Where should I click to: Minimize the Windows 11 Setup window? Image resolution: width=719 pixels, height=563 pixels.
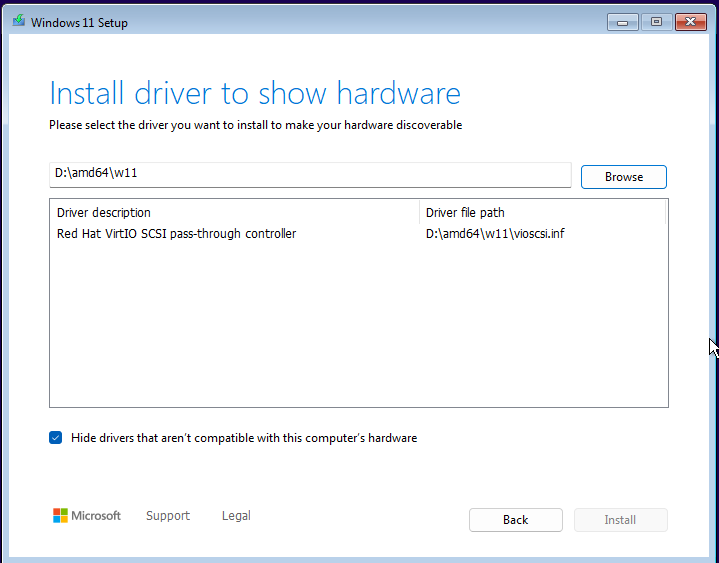(x=623, y=21)
